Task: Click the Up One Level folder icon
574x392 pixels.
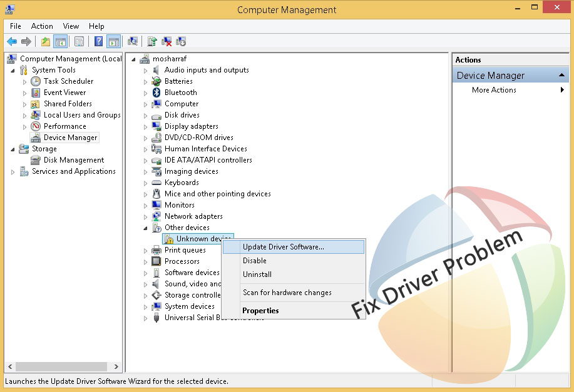Action: pyautogui.click(x=45, y=42)
